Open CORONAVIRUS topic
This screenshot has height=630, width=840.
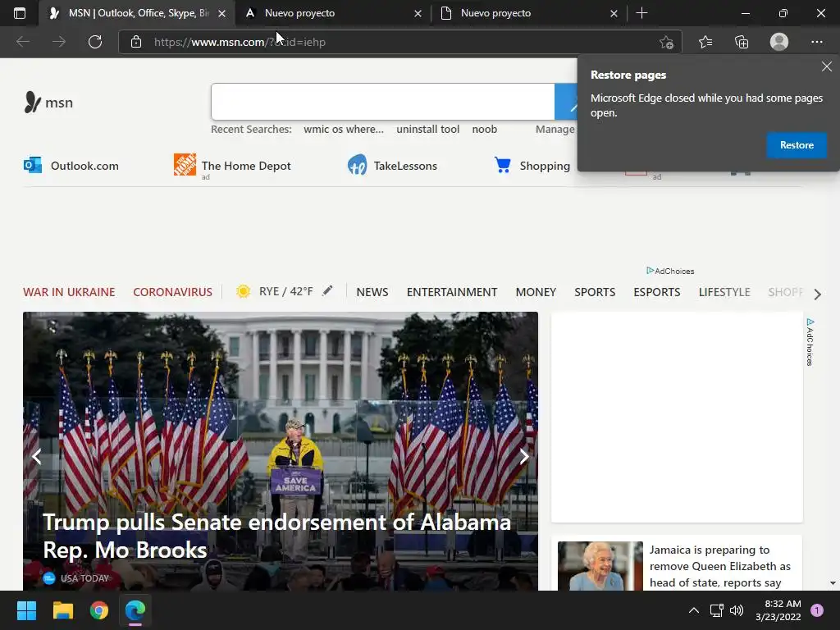pos(172,292)
